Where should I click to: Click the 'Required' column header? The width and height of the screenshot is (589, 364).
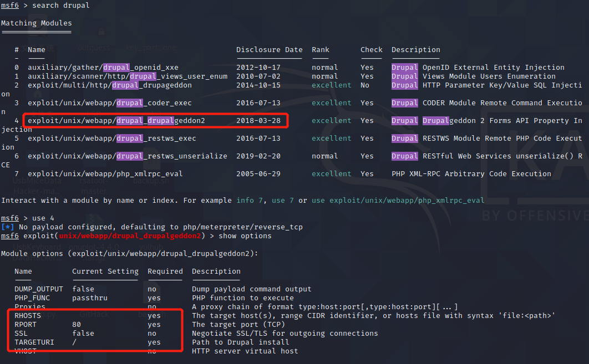coord(165,271)
